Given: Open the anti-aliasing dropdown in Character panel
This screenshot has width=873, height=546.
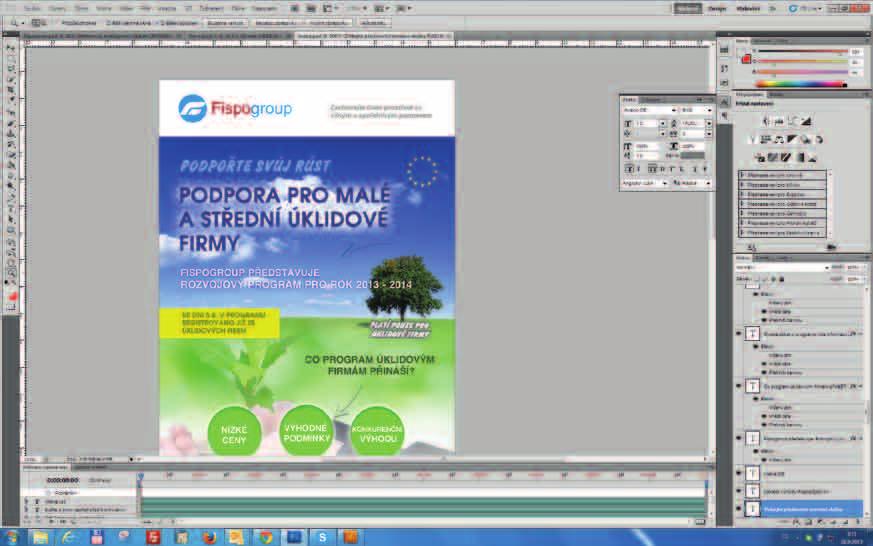Looking at the screenshot, I should coord(693,183).
